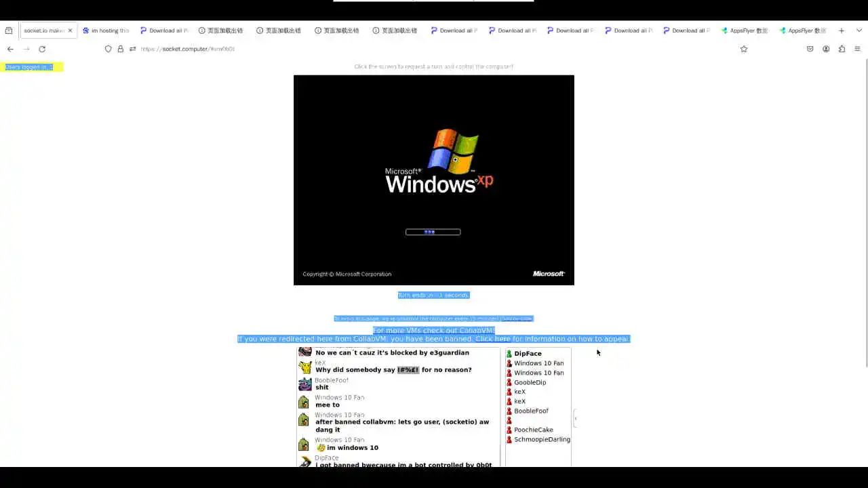Select SchmoopieDarling in the user list
Viewport: 868px width, 488px height.
542,439
